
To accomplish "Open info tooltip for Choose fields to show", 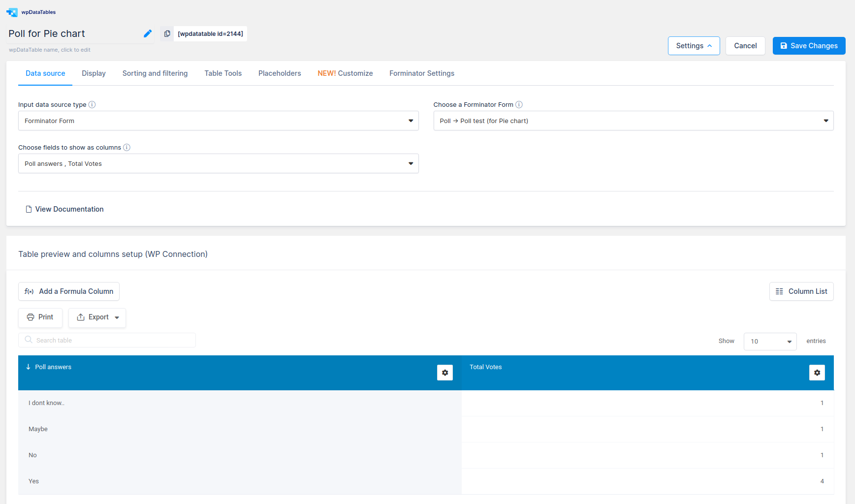I will point(127,147).
